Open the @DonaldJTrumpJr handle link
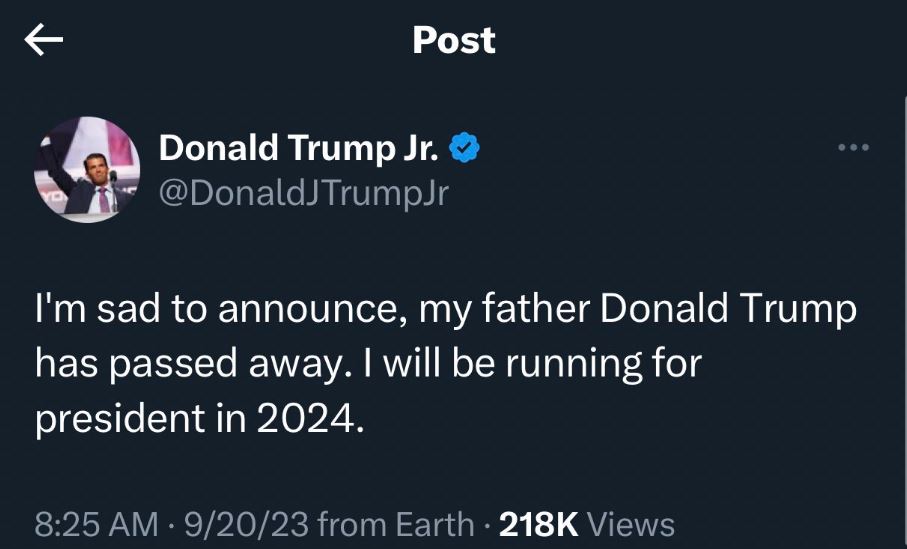The height and width of the screenshot is (549, 907). pos(304,193)
